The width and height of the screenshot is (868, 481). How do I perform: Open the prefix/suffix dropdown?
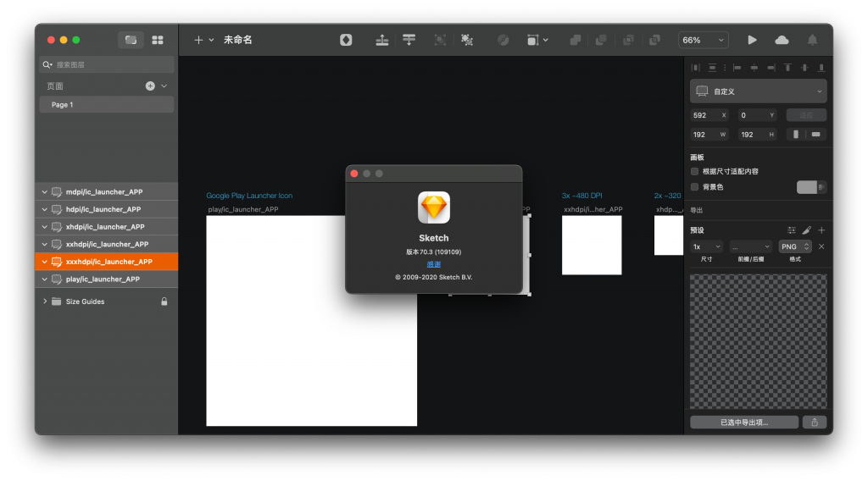coord(751,246)
